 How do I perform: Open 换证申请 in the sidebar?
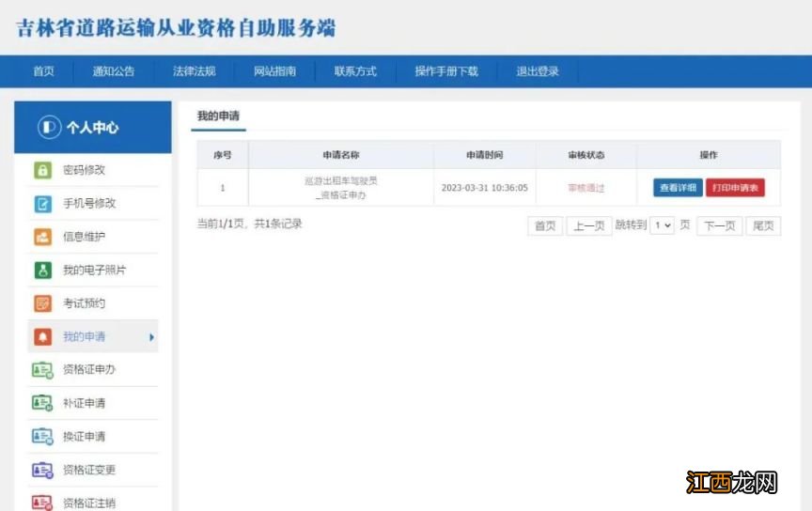pyautogui.click(x=93, y=437)
